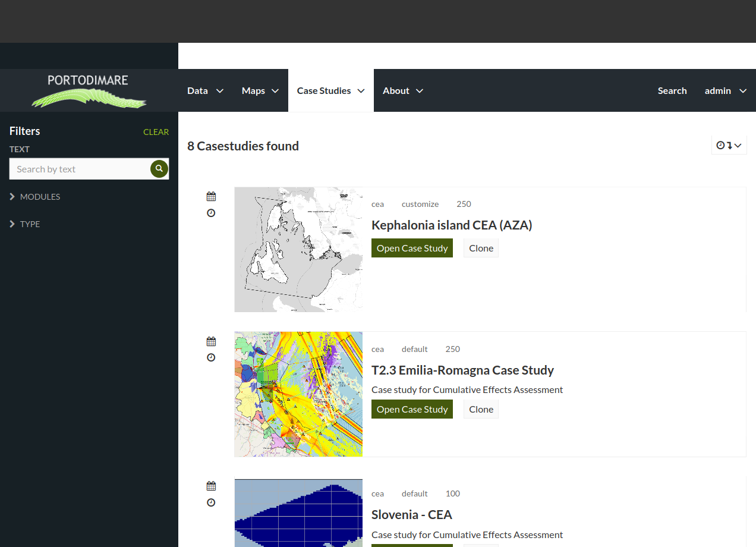Open Case Study for Kephalonia island CEA

tap(412, 248)
